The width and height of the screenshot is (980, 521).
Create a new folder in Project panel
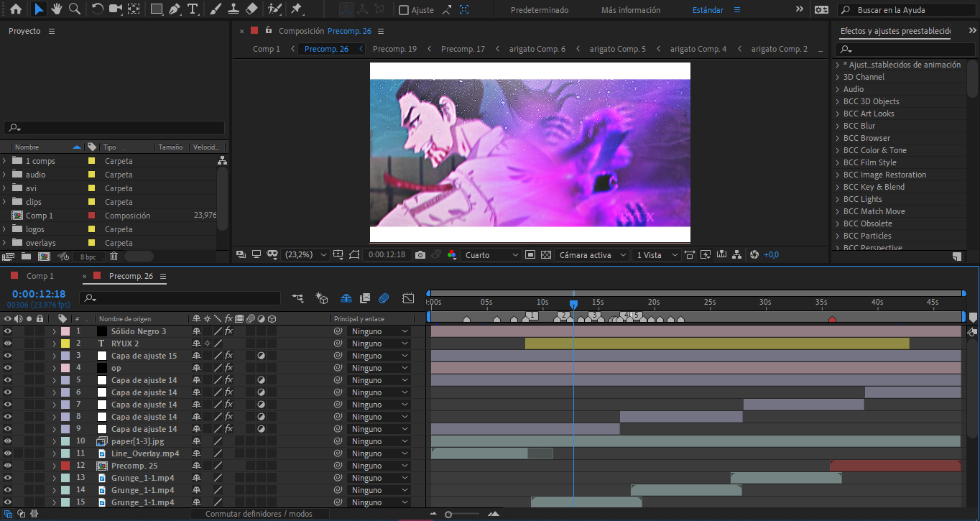click(26, 256)
